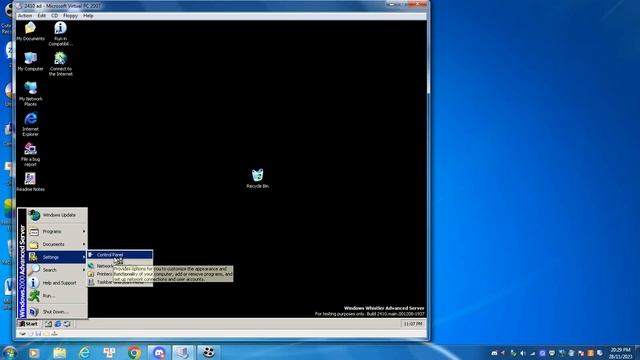Click Virtual PC status bar folder icon
This screenshot has width=640, height=360.
(46, 333)
